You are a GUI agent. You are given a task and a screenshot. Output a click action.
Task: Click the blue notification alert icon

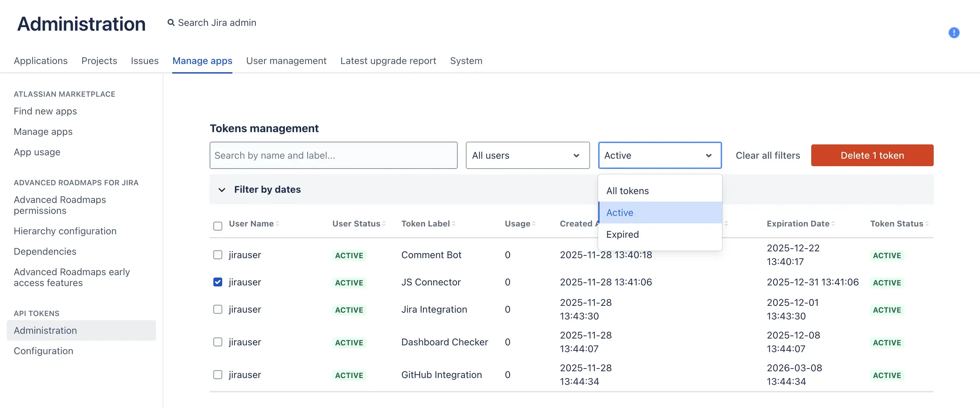pos(954,33)
